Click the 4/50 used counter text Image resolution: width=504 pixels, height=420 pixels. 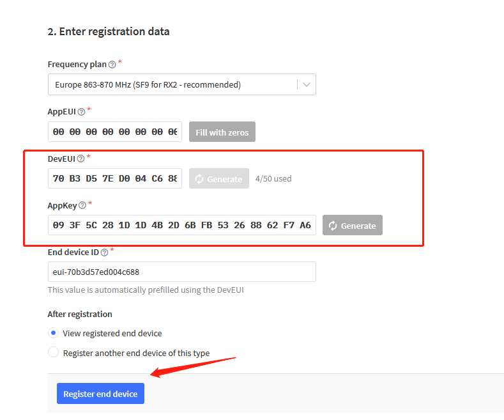[x=273, y=179]
